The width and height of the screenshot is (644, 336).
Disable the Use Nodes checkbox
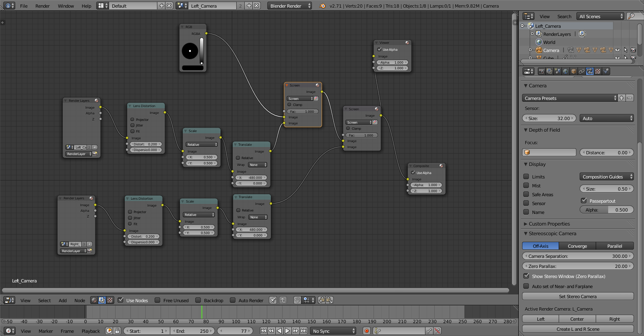pyautogui.click(x=120, y=300)
